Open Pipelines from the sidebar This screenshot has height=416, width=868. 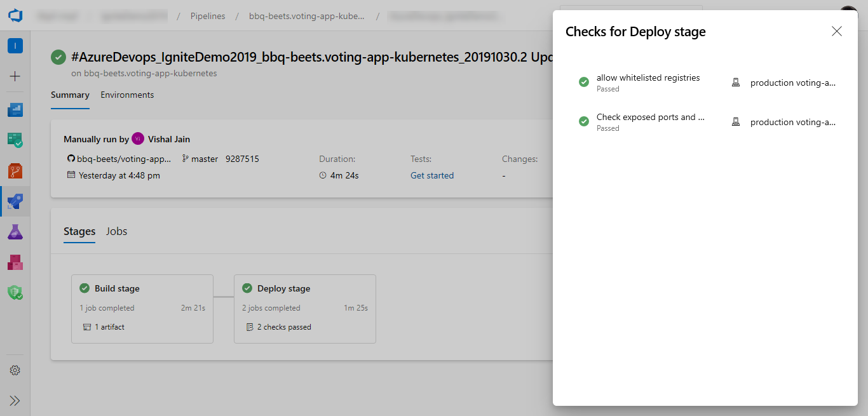point(15,201)
